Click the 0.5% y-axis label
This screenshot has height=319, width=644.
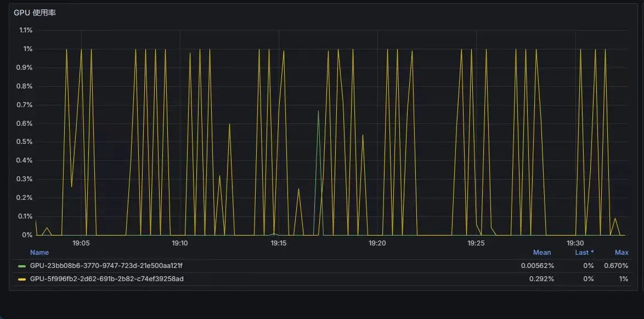(26, 142)
